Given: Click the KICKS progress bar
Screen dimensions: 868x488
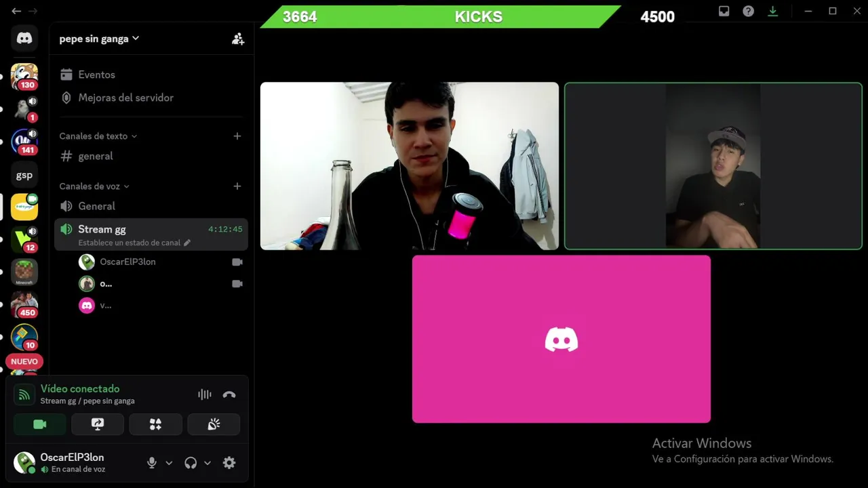Looking at the screenshot, I should click(440, 17).
